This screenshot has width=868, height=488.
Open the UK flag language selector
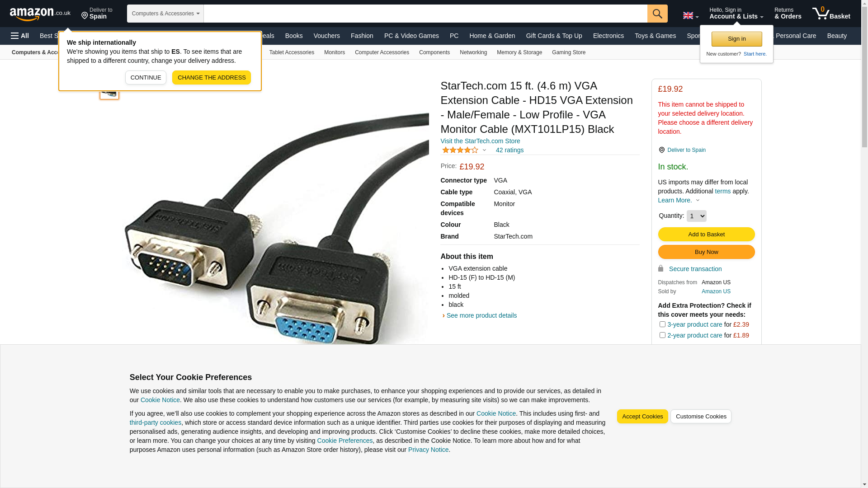(x=691, y=15)
